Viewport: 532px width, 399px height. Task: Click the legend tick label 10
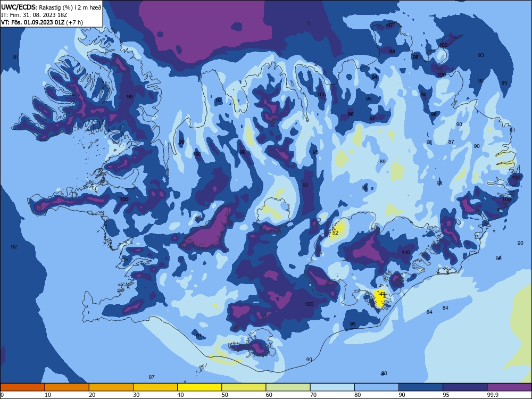pos(48,395)
